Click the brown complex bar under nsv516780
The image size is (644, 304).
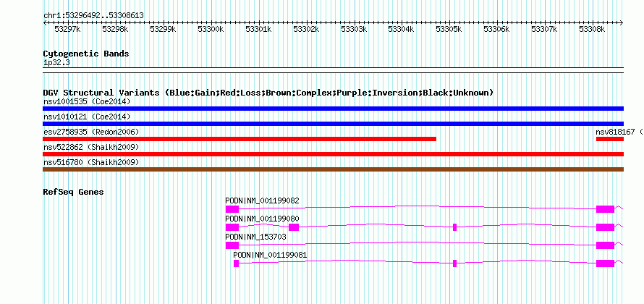(333, 169)
